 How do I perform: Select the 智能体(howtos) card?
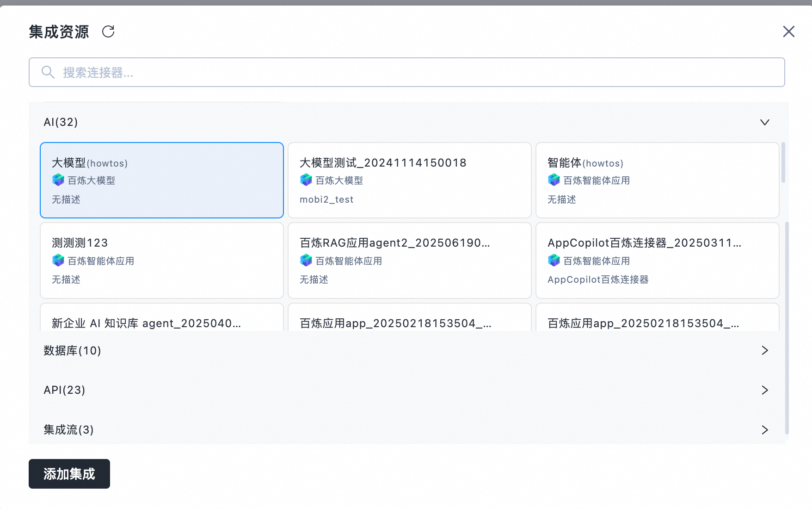tap(658, 180)
